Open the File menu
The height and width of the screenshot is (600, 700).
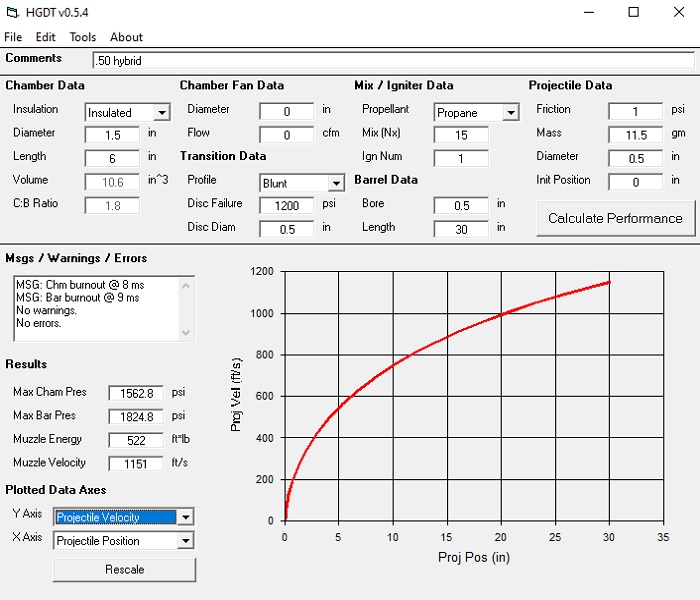(x=13, y=37)
